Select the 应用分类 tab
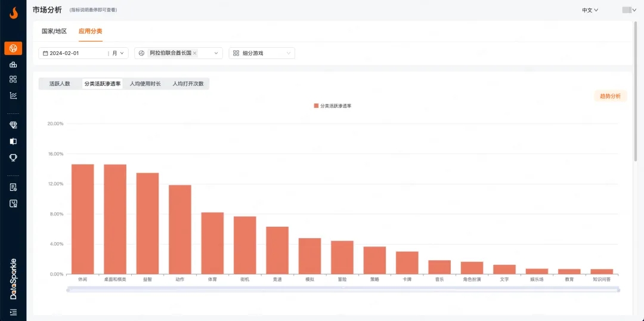644x321 pixels. pyautogui.click(x=91, y=31)
